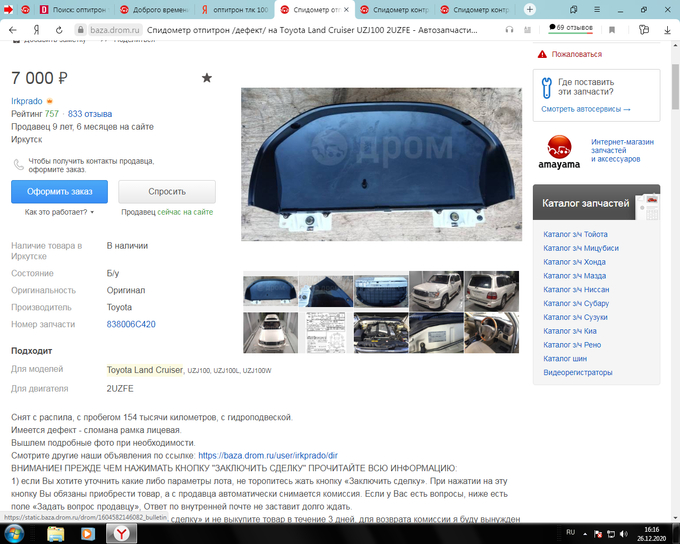Switch to Yandex Browser in taskbar
The image size is (680, 544).
coord(121,534)
